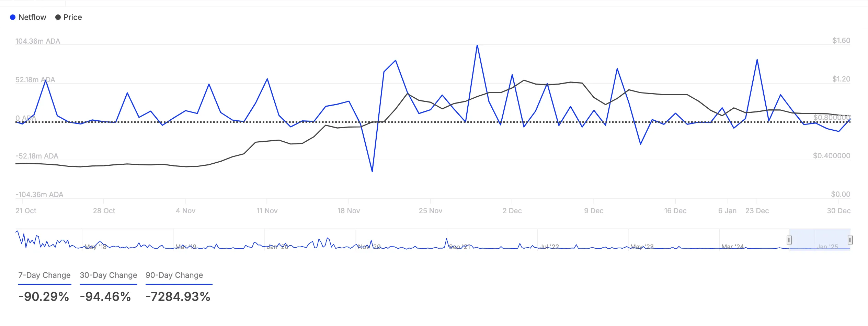Select the 30-Day Change tab
Screen dimensions: 868x326
click(108, 275)
